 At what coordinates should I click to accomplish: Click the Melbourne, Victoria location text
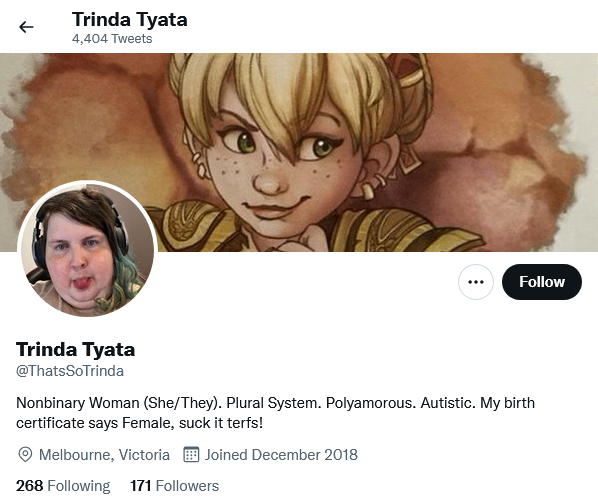(x=104, y=455)
